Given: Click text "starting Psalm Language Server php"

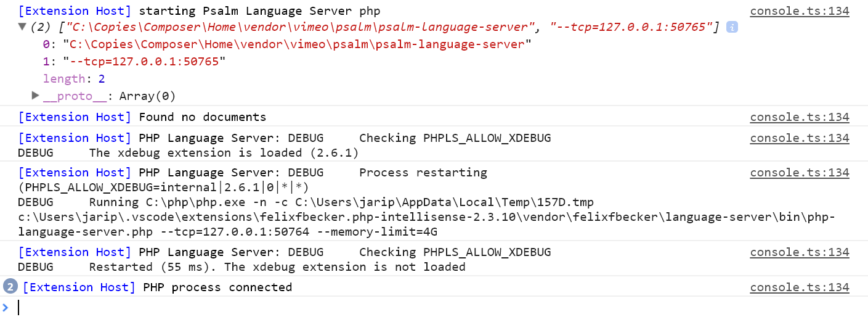Looking at the screenshot, I should coord(259,11).
